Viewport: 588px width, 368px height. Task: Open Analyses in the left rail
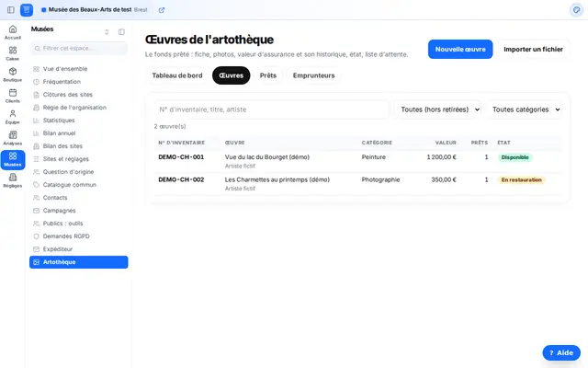pyautogui.click(x=13, y=138)
